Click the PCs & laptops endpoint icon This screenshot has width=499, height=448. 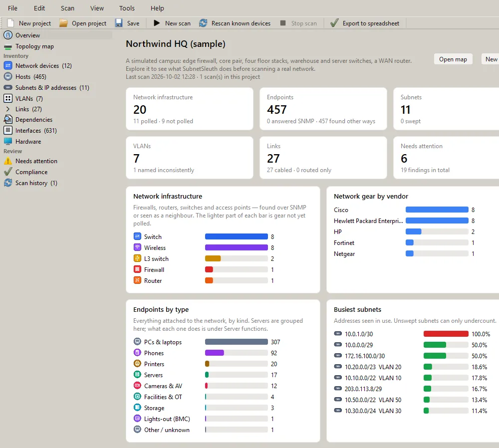tap(137, 342)
